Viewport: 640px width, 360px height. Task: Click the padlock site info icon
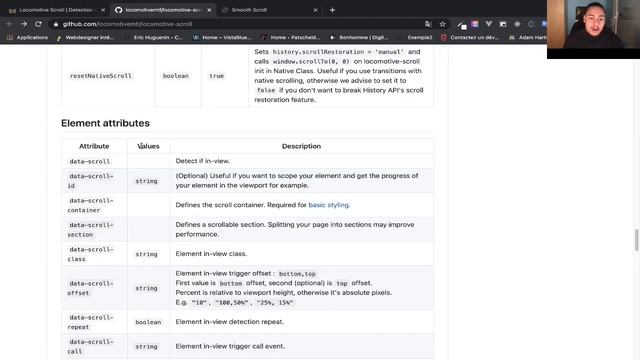(56, 24)
